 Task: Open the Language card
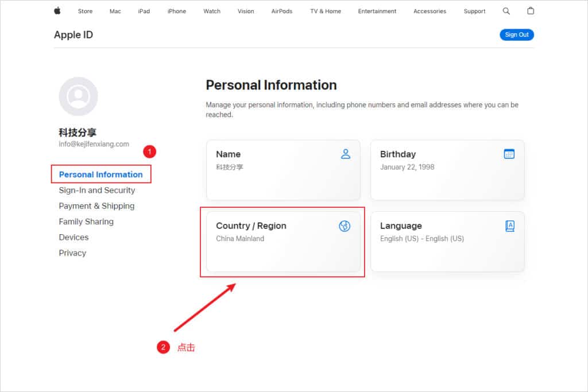click(447, 242)
